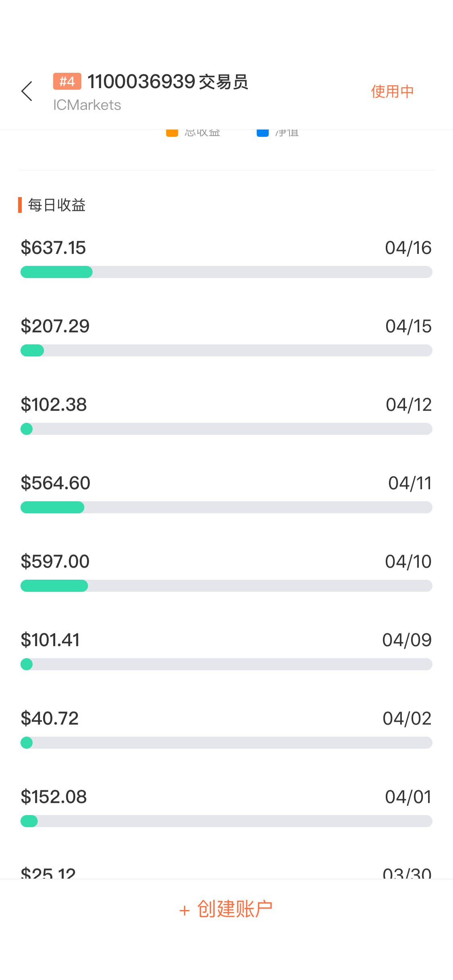The height and width of the screenshot is (980, 453).
Task: Tap the #4 rank badge
Action: click(67, 81)
